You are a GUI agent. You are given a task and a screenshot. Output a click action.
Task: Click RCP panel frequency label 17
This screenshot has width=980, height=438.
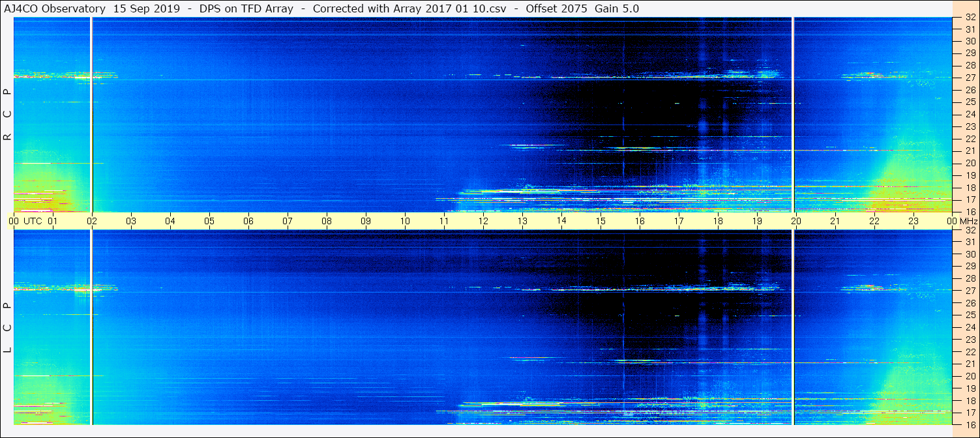click(x=970, y=199)
